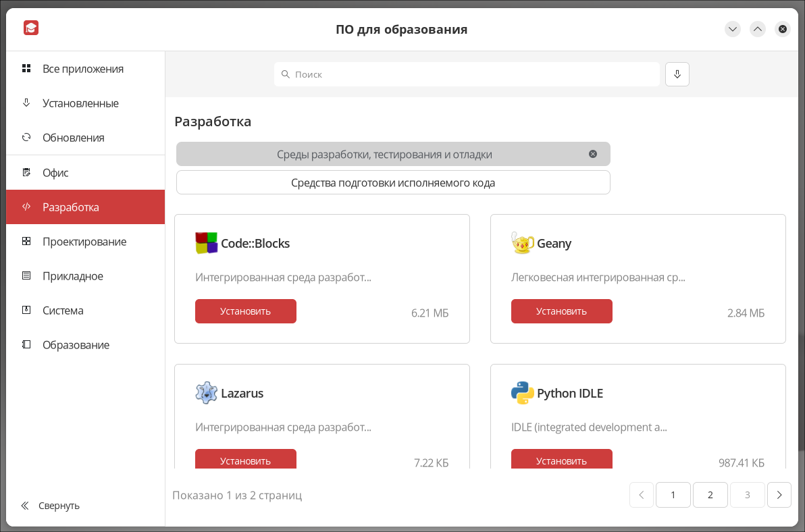
Task: Click the Разработка code brackets icon
Action: [26, 206]
